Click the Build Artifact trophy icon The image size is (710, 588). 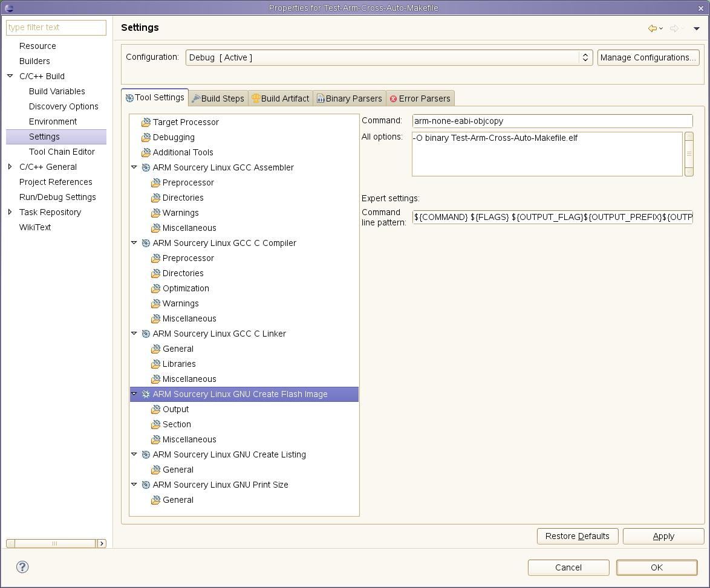tap(256, 98)
